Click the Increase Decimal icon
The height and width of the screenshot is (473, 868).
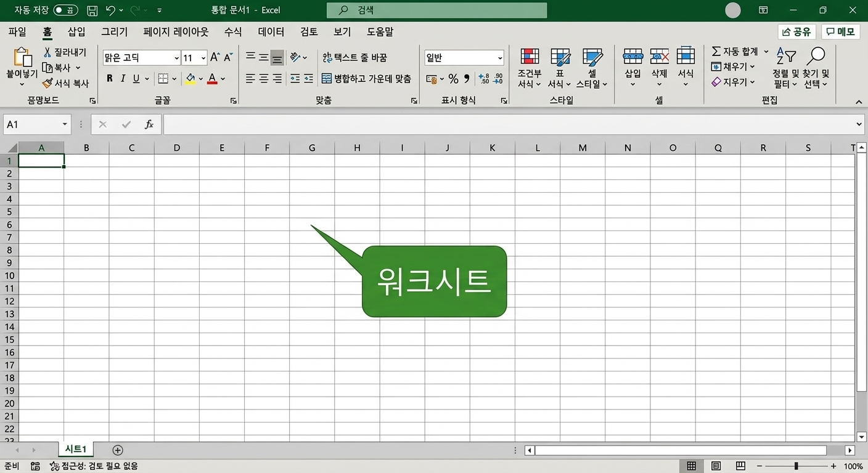pyautogui.click(x=484, y=79)
